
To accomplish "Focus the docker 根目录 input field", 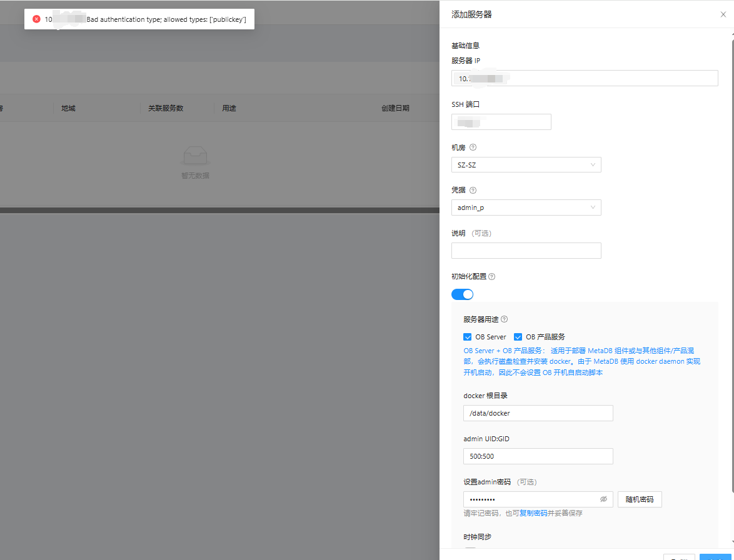I will tap(538, 413).
